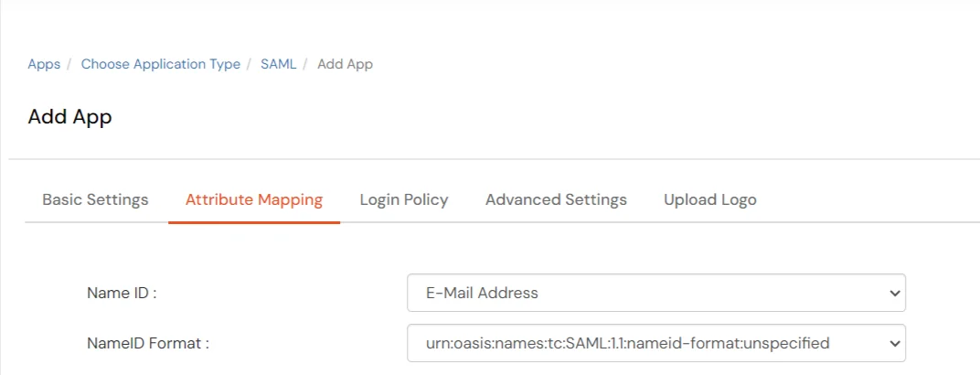Click the Choose Application Type breadcrumb link
Viewport: 980px width, 375px height.
161,64
